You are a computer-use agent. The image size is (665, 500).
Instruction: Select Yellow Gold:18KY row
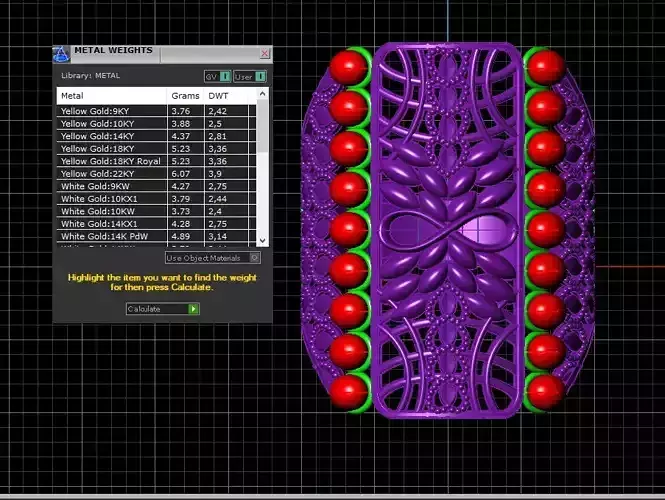point(156,149)
